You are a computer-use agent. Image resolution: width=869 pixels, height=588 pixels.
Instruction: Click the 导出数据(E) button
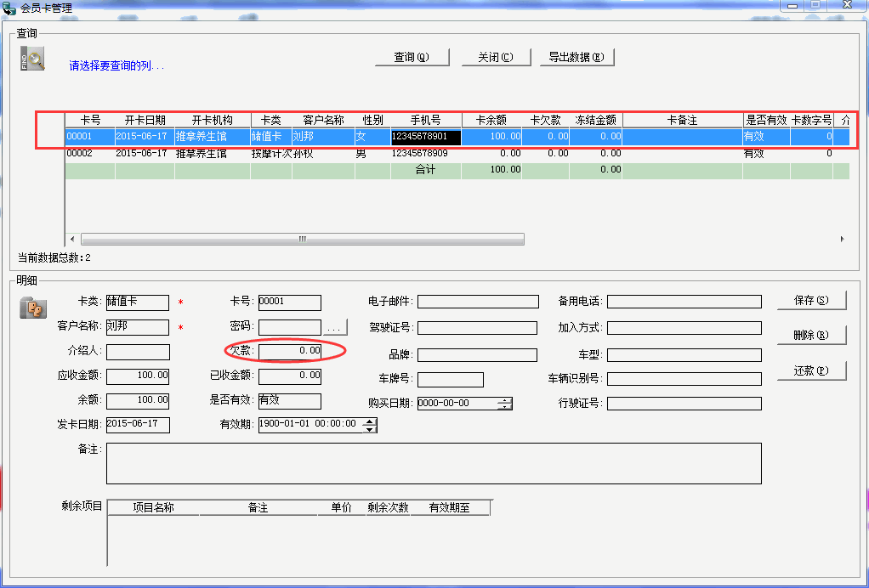click(x=576, y=57)
